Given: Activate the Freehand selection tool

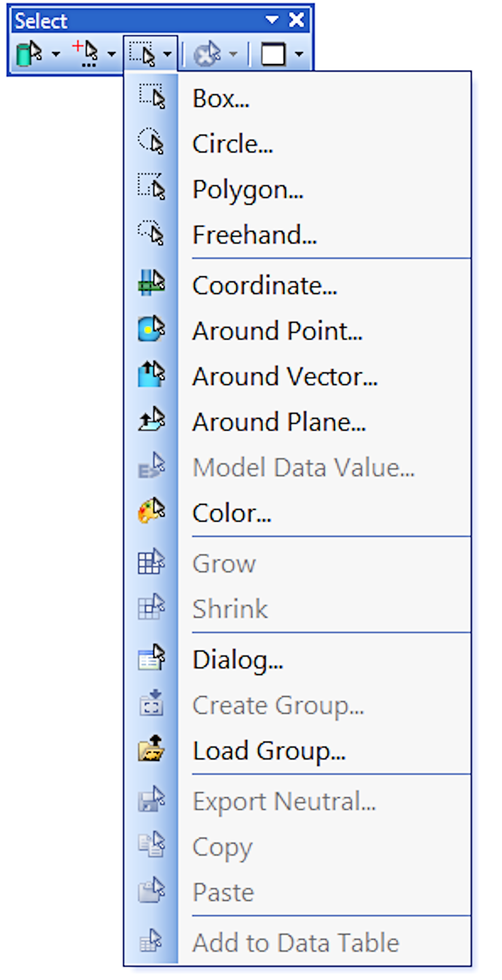Looking at the screenshot, I should coord(253,235).
